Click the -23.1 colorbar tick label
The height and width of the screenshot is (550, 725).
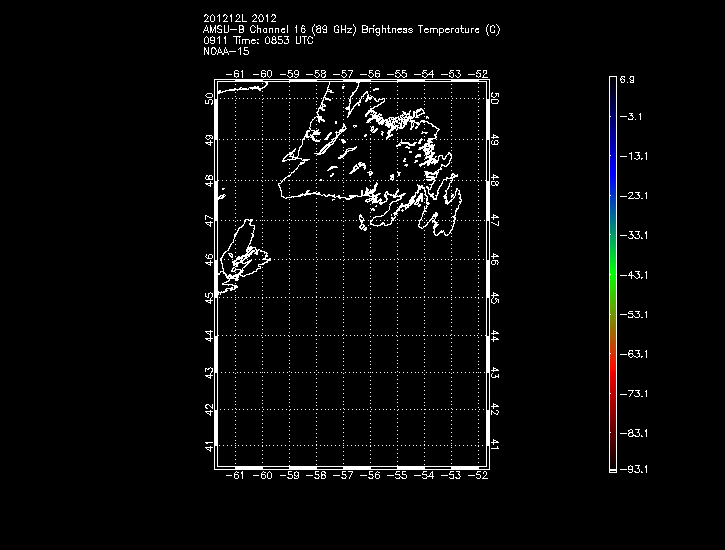pos(631,196)
